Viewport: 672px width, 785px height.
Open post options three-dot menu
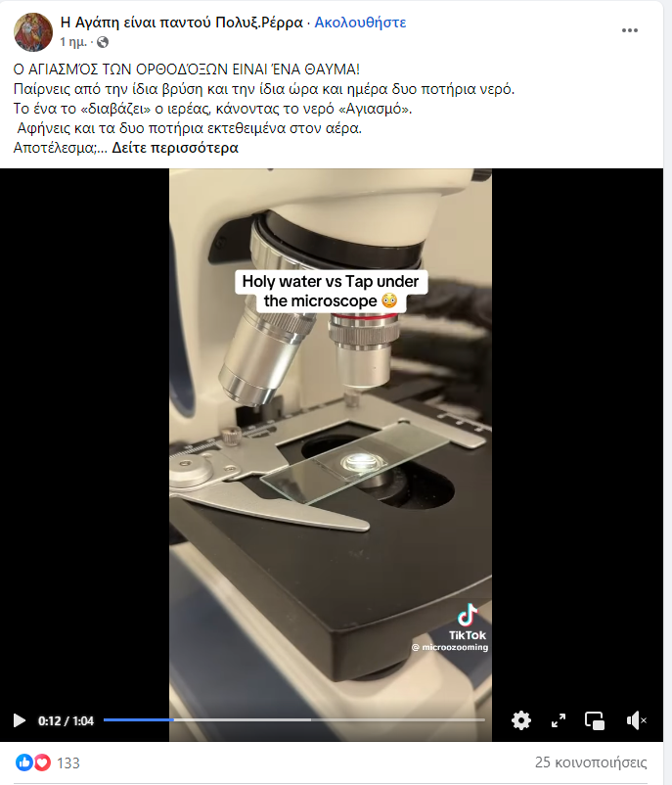tap(630, 30)
